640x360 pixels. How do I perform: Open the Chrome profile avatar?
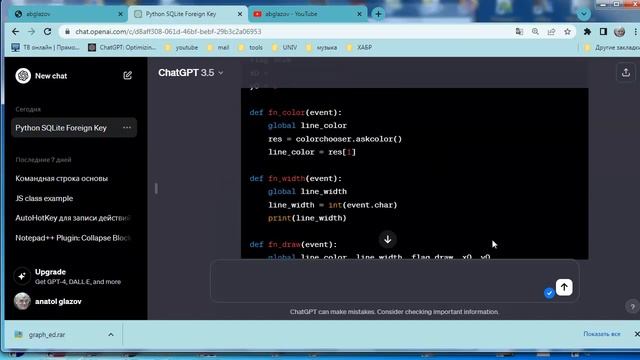coord(620,31)
